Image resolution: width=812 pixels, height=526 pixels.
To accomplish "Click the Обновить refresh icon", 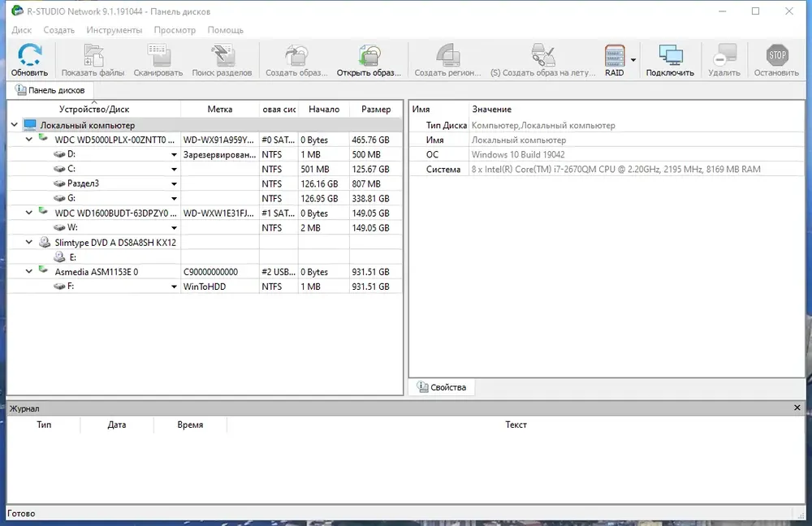I will (x=29, y=55).
